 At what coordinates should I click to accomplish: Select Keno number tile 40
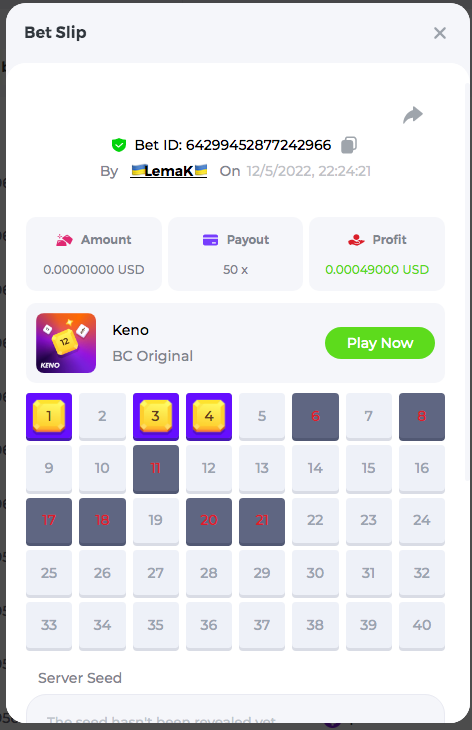click(x=422, y=626)
